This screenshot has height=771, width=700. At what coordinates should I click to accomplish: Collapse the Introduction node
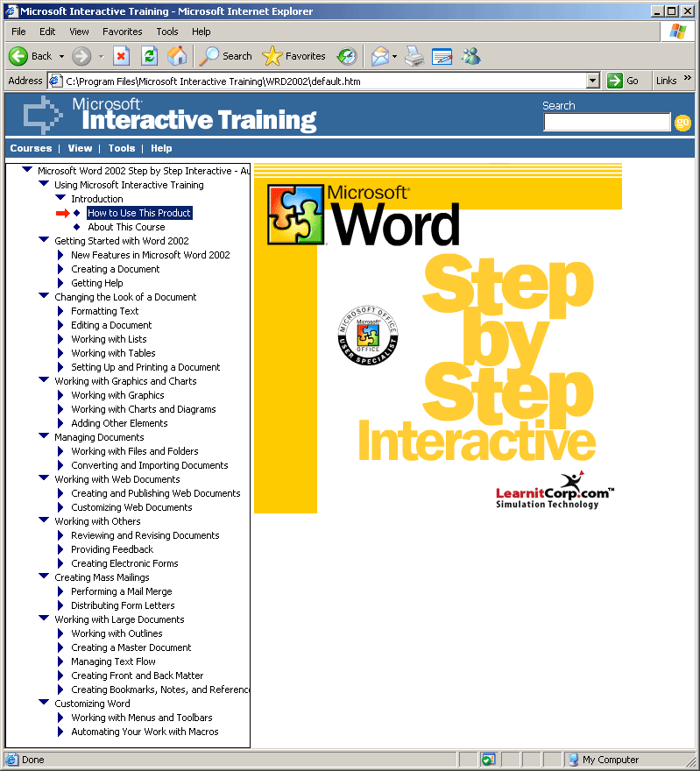(x=60, y=198)
